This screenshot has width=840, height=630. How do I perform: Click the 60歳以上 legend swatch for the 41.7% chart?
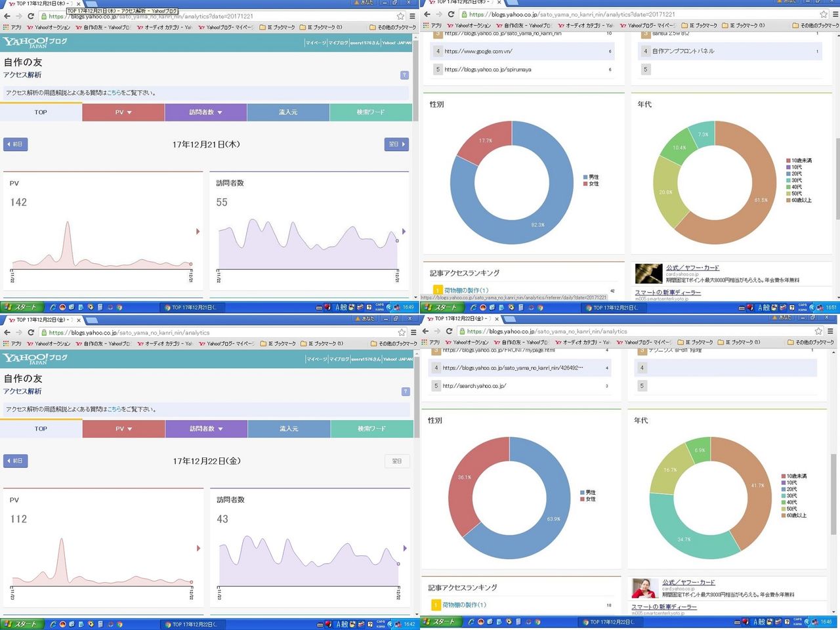point(784,516)
